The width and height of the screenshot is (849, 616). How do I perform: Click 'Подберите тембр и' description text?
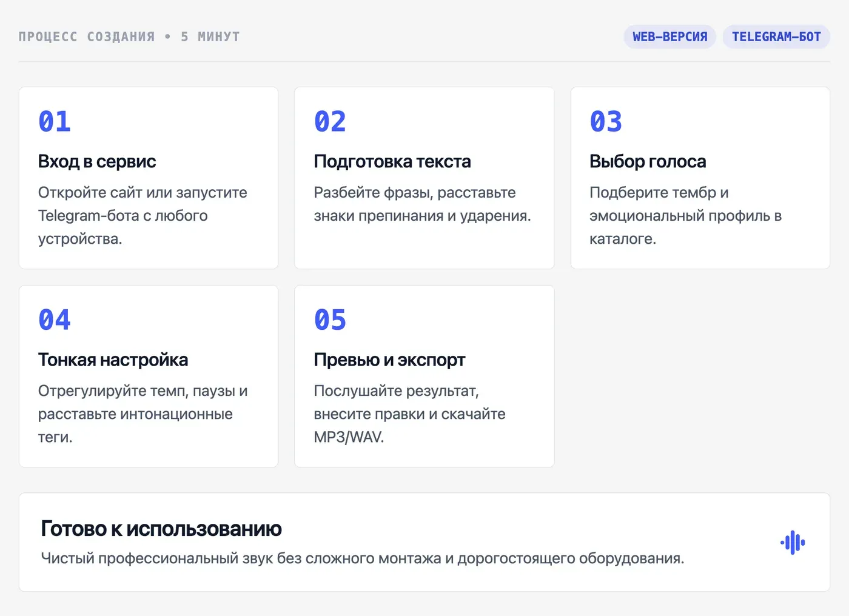click(x=685, y=215)
